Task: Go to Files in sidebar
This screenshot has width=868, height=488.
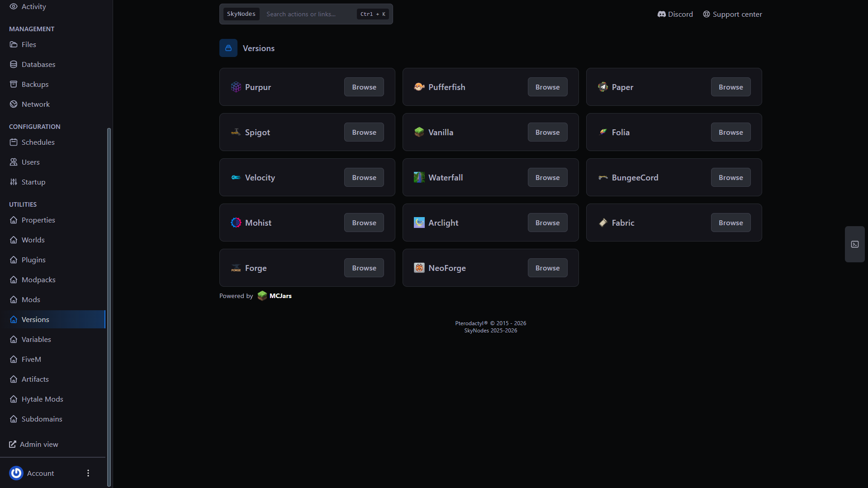Action: click(x=52, y=44)
